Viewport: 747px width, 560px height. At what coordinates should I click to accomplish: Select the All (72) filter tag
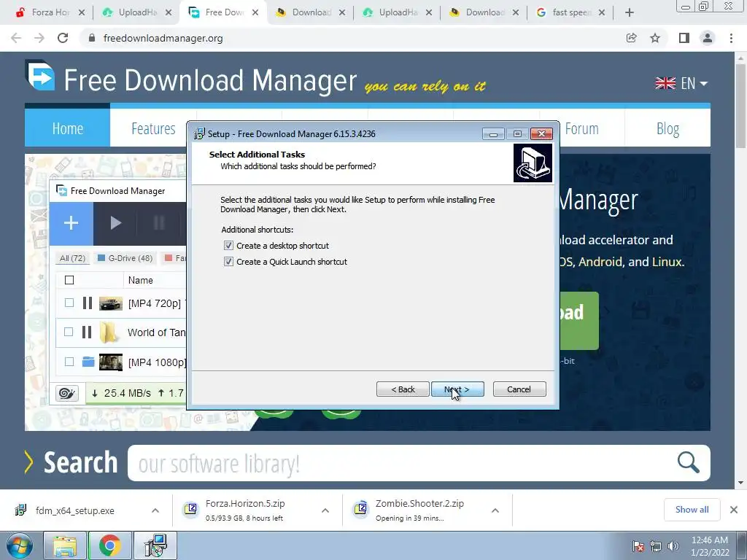[x=72, y=258]
